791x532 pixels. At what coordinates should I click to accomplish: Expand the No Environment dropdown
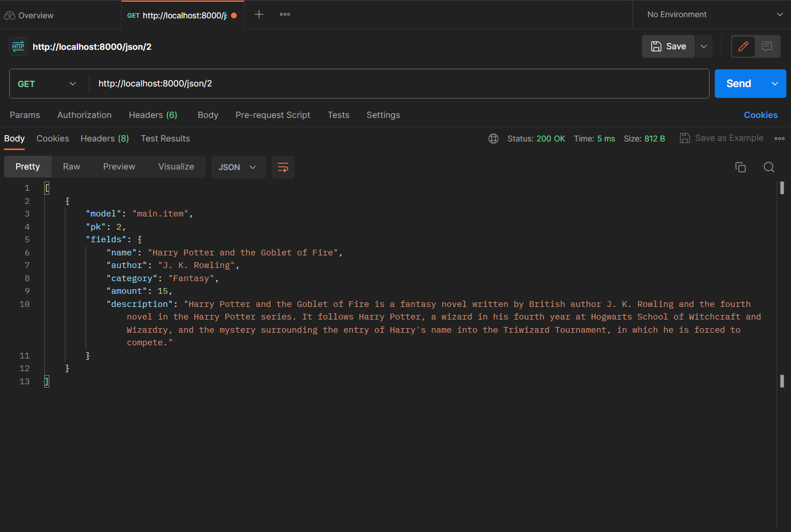[715, 14]
